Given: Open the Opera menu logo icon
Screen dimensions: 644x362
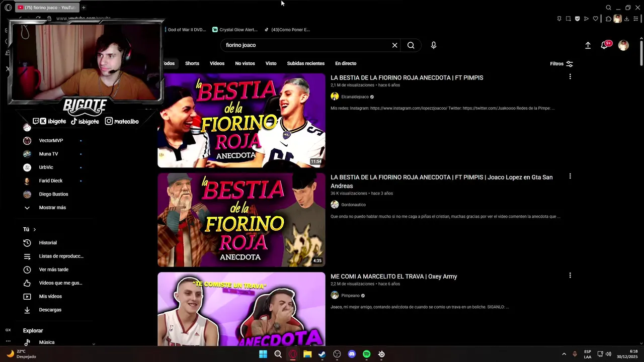Looking at the screenshot, I should point(8,8).
